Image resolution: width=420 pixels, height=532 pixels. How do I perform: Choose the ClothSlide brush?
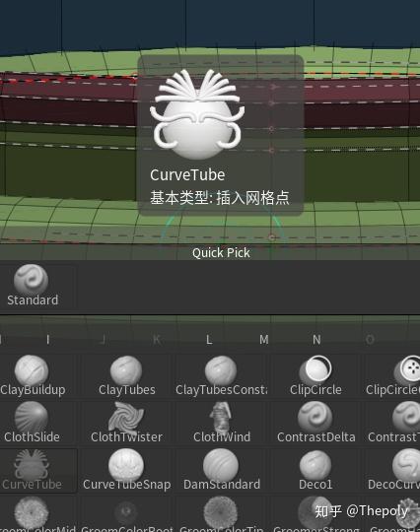32,423
